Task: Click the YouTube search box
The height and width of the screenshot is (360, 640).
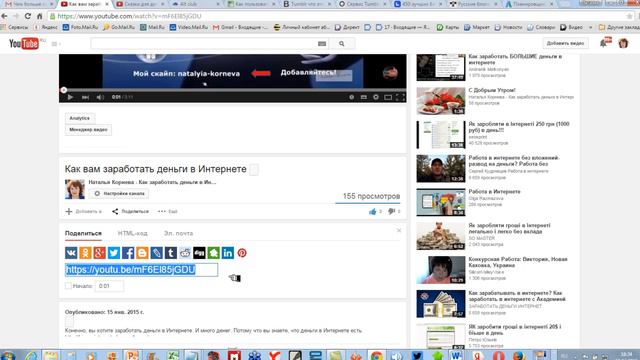Action: 203,44
